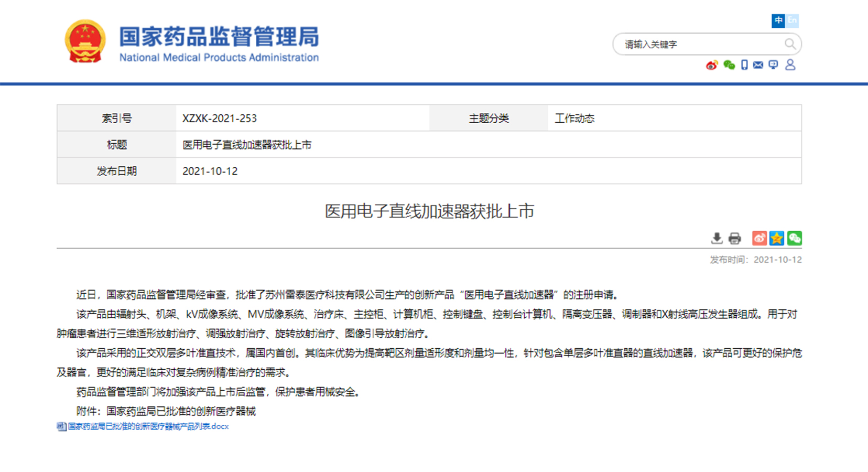Click the 索引号 label cell
The height and width of the screenshot is (472, 868).
coord(116,119)
